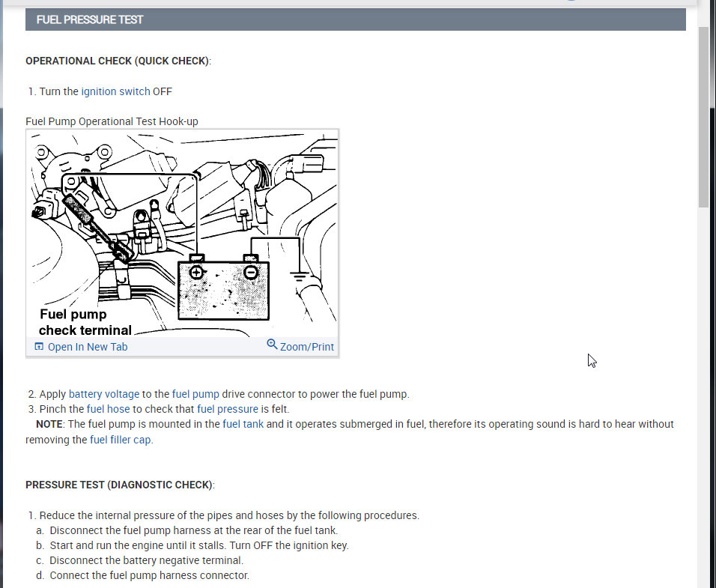Open the fuel filler cap link
This screenshot has height=588, width=716.
coord(121,440)
